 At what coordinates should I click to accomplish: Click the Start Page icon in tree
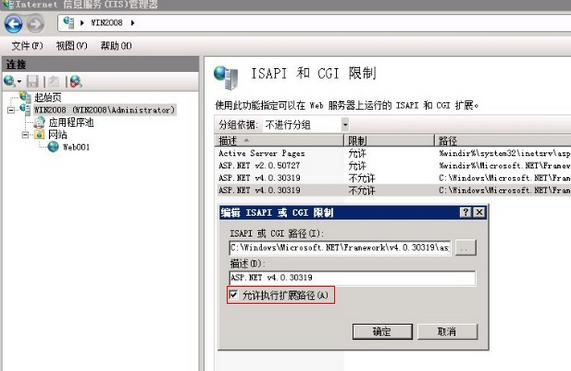(25, 97)
